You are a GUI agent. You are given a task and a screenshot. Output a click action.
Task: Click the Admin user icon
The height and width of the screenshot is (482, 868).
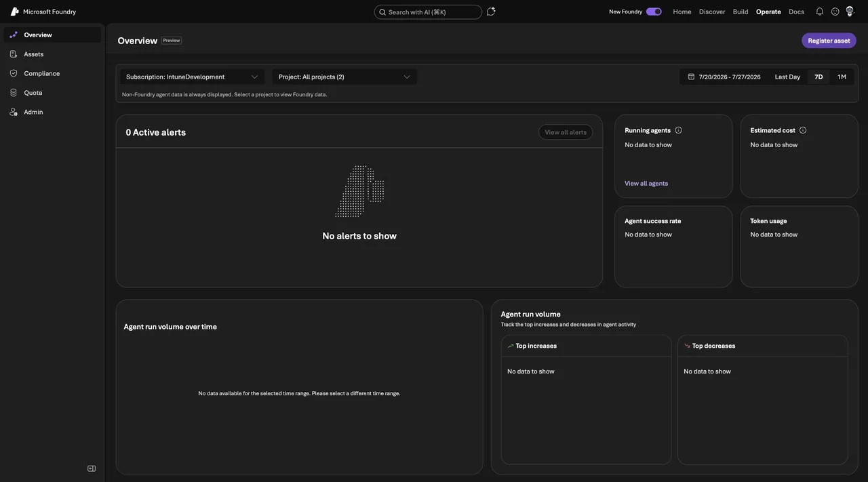14,112
